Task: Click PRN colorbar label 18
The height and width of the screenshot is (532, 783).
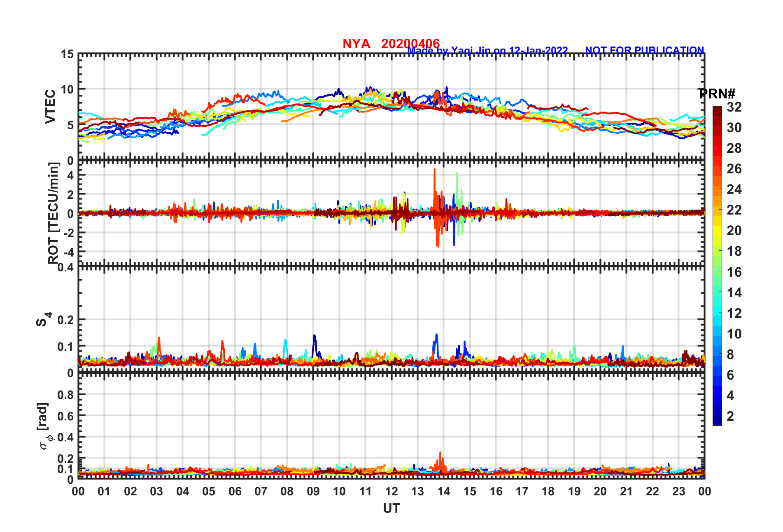Action: [734, 251]
